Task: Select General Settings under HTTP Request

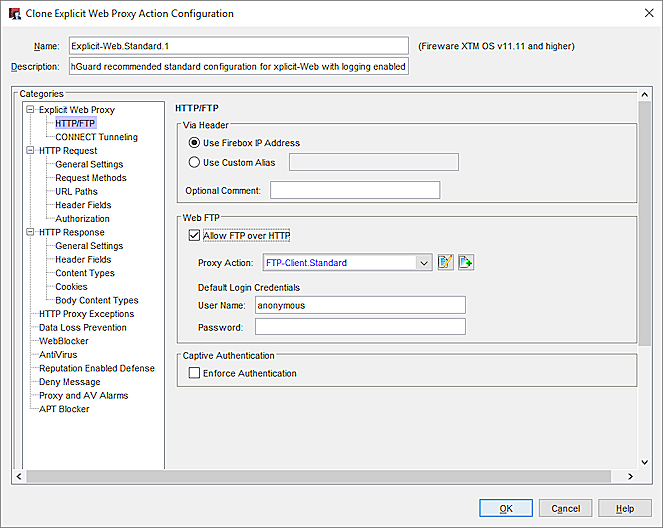Action: click(x=89, y=164)
